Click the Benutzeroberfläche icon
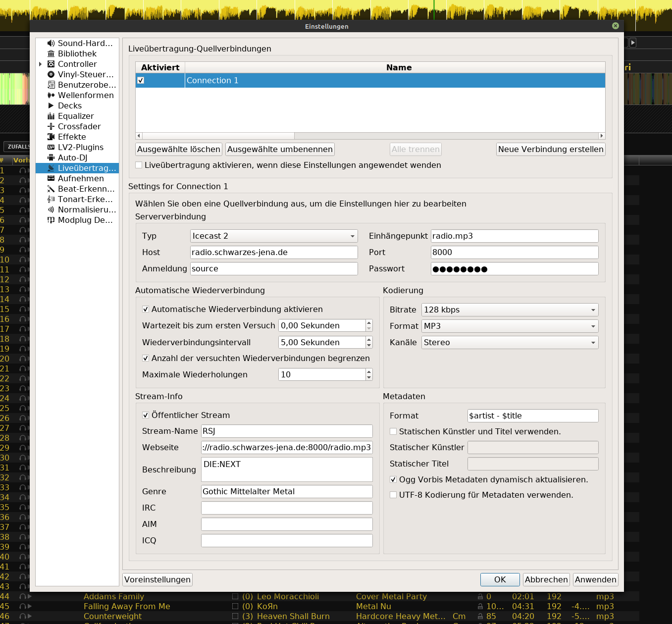The width and height of the screenshot is (672, 624). [x=51, y=85]
